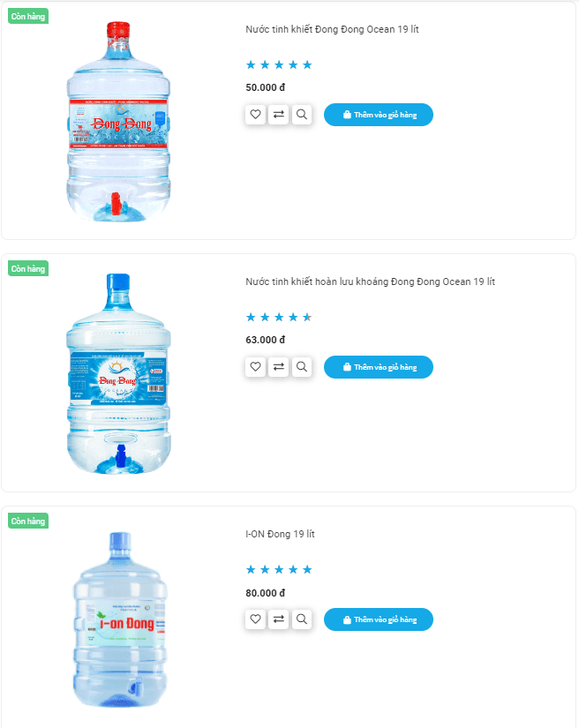This screenshot has height=728, width=579.
Task: Click heart icon for the 63.000 đ product
Action: (255, 367)
